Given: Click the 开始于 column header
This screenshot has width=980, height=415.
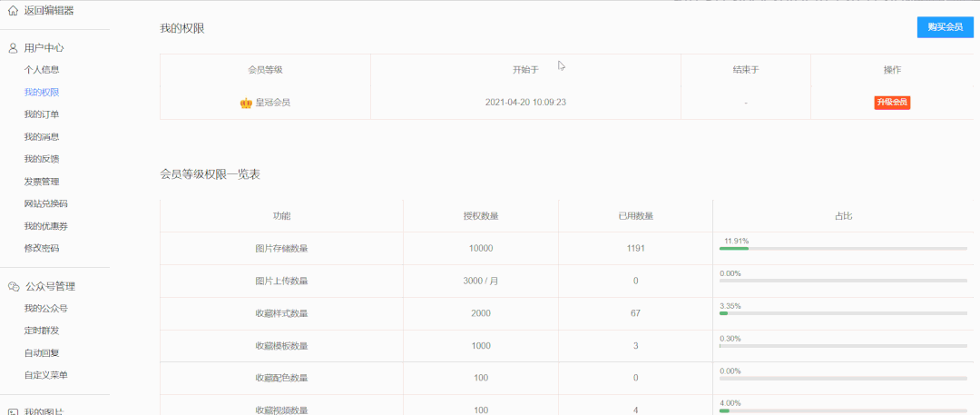Looking at the screenshot, I should click(x=525, y=70).
